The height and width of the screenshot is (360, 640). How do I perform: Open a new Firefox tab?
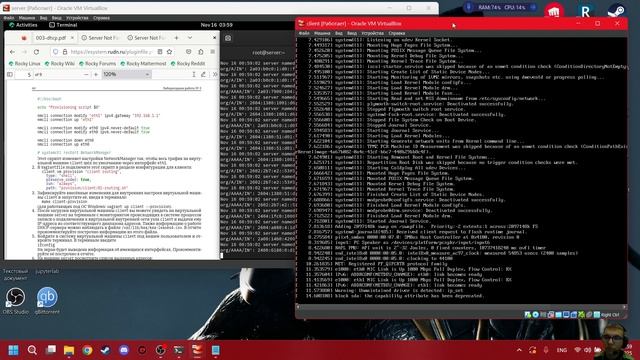(x=176, y=38)
